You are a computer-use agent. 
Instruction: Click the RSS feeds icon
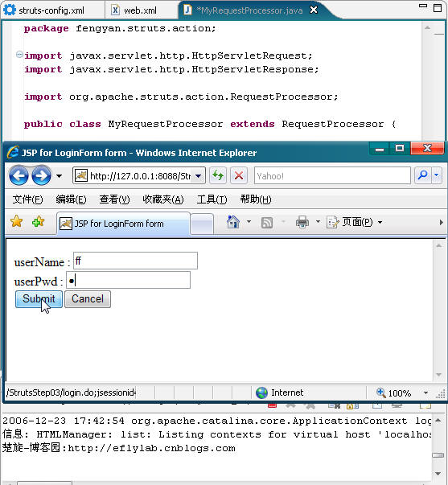coord(267,223)
